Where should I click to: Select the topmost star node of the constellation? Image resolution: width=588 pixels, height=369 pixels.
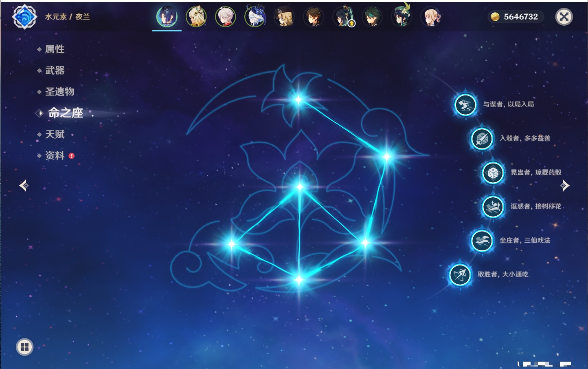point(298,99)
